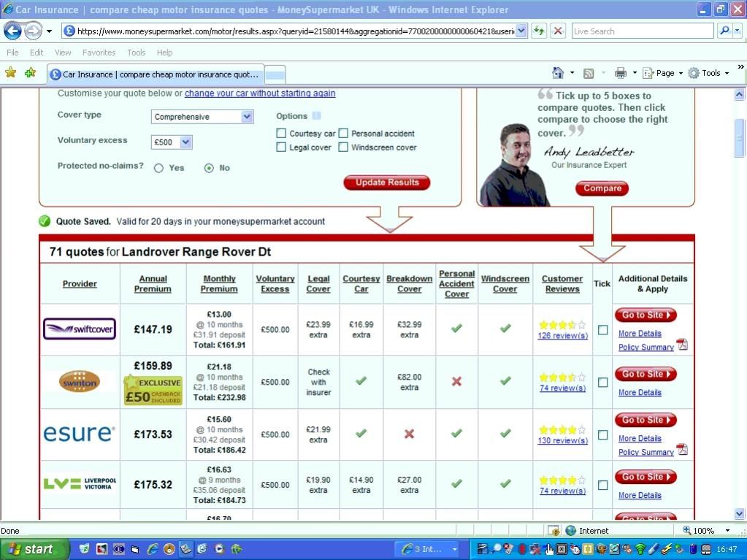Tick the Legal cover checkbox
Viewport: 747px width, 560px height.
[281, 147]
